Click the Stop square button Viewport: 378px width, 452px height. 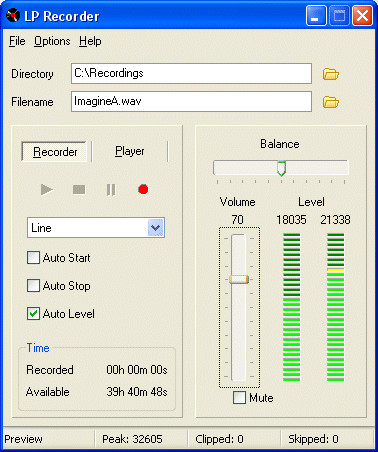[x=79, y=190]
